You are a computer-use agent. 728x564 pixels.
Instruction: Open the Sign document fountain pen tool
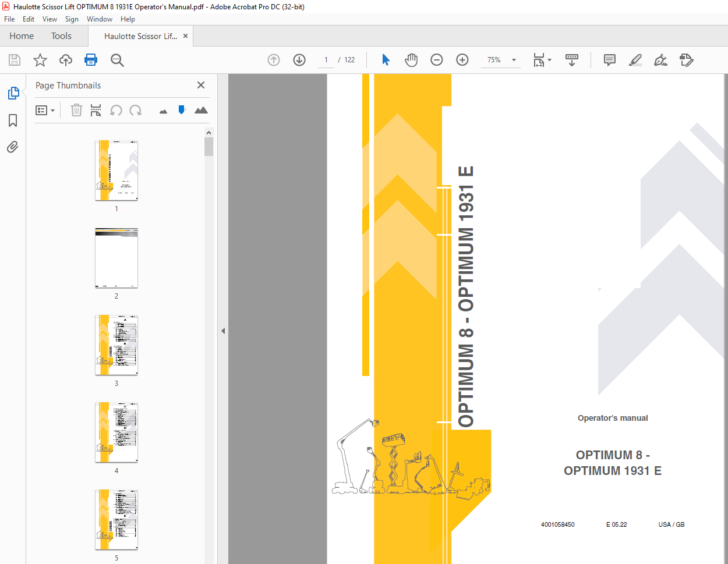[x=660, y=60]
